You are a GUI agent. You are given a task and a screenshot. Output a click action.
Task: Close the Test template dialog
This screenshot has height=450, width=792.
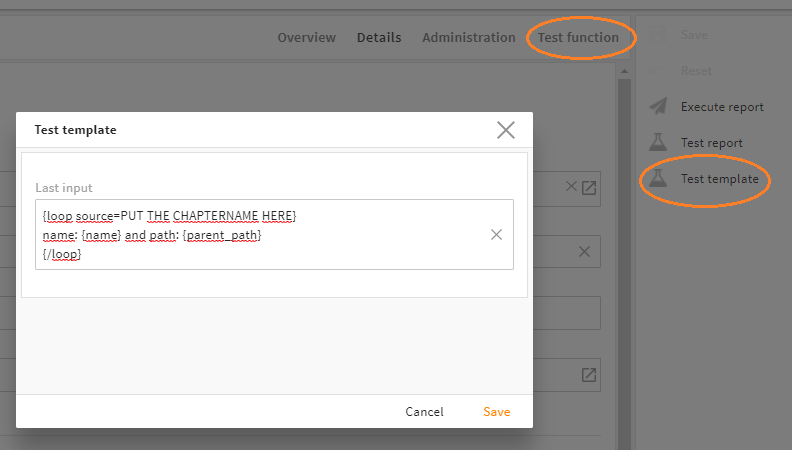(x=506, y=130)
